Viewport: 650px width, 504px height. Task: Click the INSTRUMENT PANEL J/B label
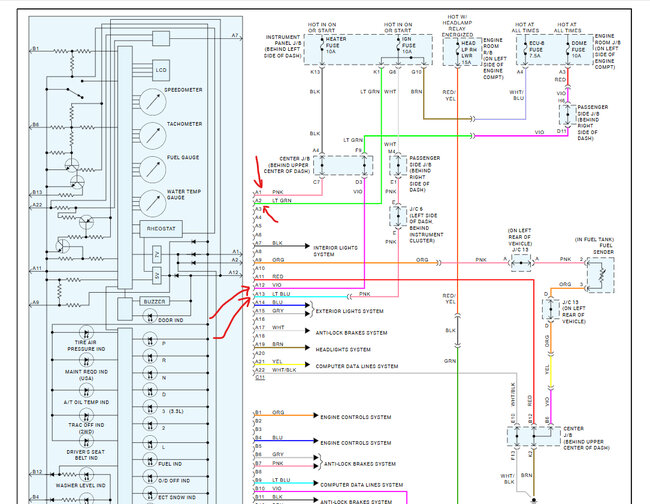pyautogui.click(x=283, y=46)
